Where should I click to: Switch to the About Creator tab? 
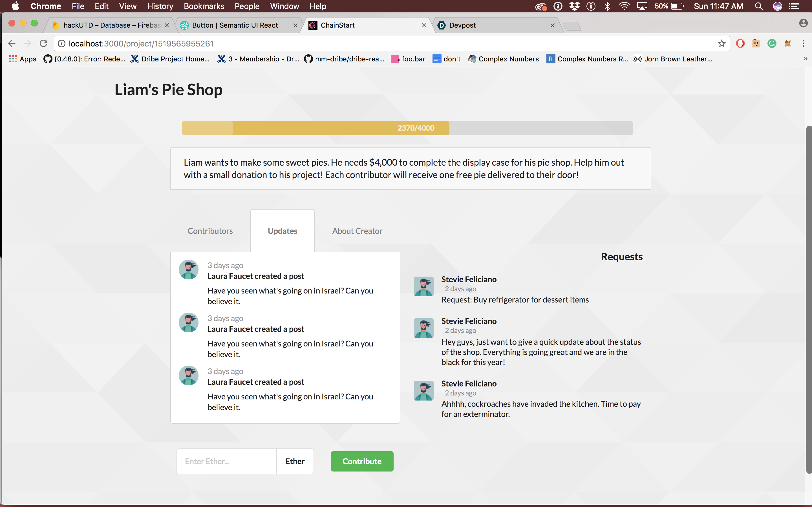click(x=357, y=231)
